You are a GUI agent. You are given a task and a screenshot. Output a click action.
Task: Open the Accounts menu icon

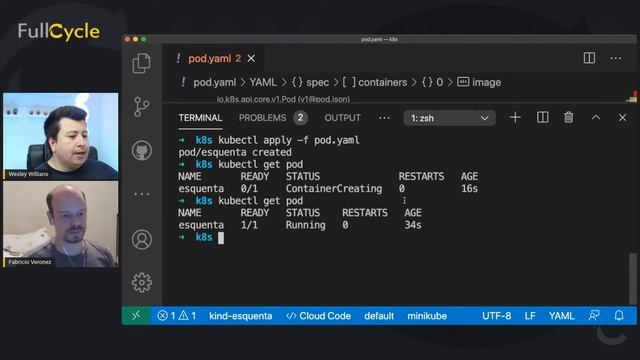pos(142,239)
